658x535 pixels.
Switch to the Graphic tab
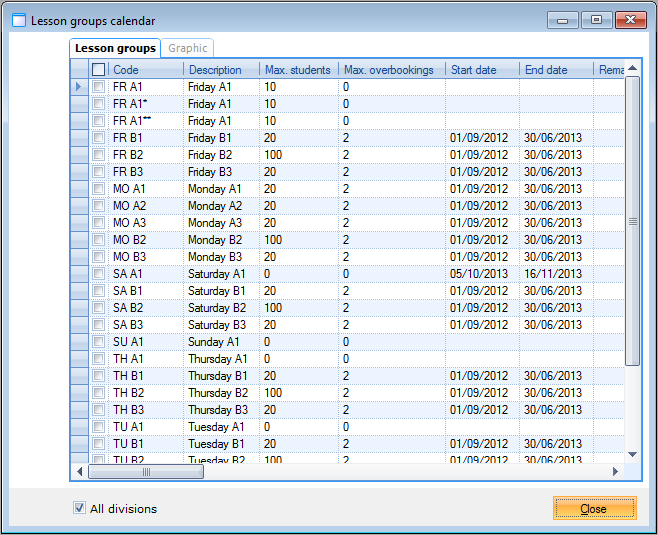188,48
